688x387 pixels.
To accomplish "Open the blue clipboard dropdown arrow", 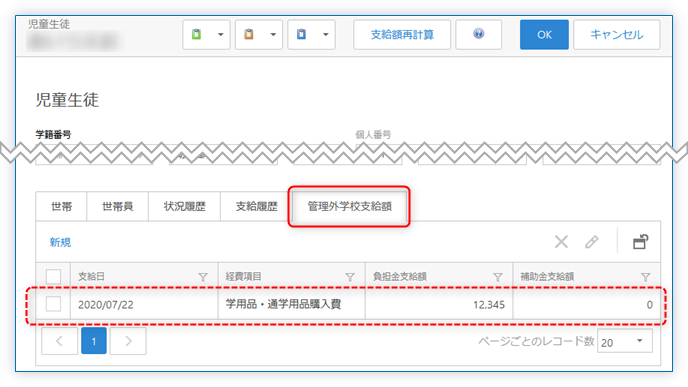I will (x=326, y=34).
